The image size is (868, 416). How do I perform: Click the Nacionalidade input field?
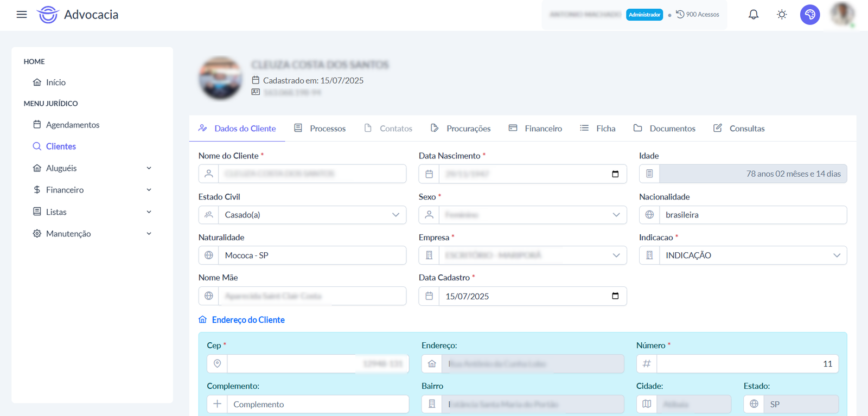tap(752, 215)
